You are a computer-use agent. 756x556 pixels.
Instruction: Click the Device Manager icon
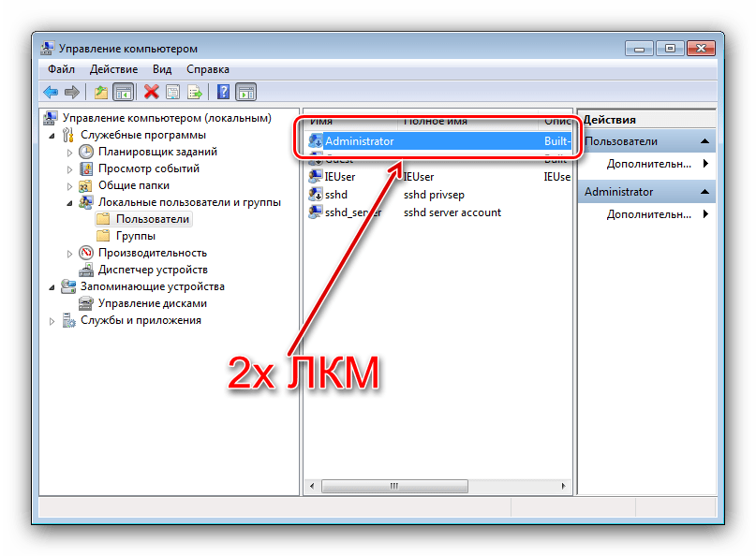click(x=86, y=270)
